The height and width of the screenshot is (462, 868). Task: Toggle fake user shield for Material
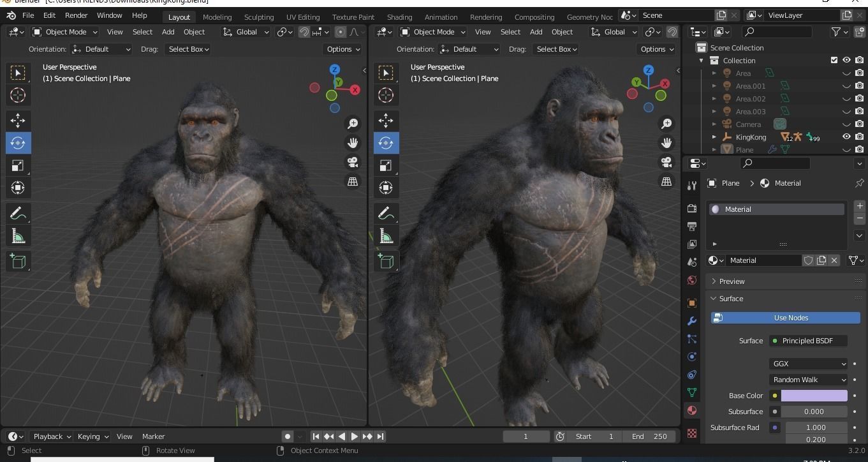[808, 260]
